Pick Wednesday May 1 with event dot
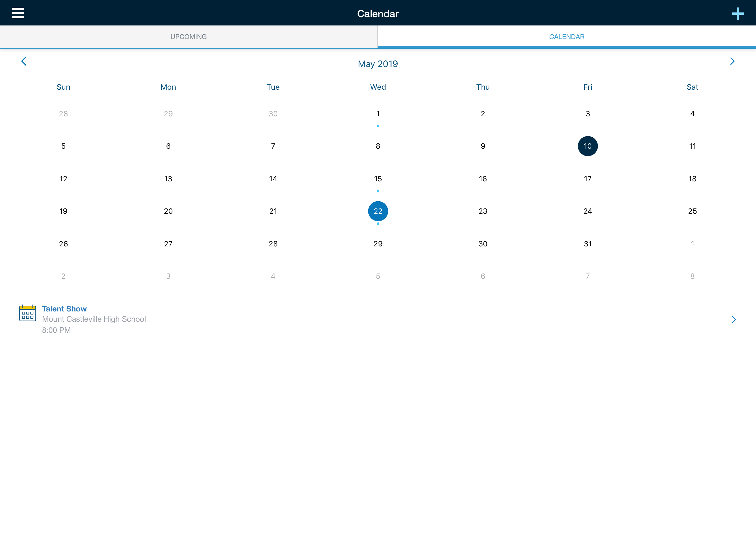 coord(378,114)
